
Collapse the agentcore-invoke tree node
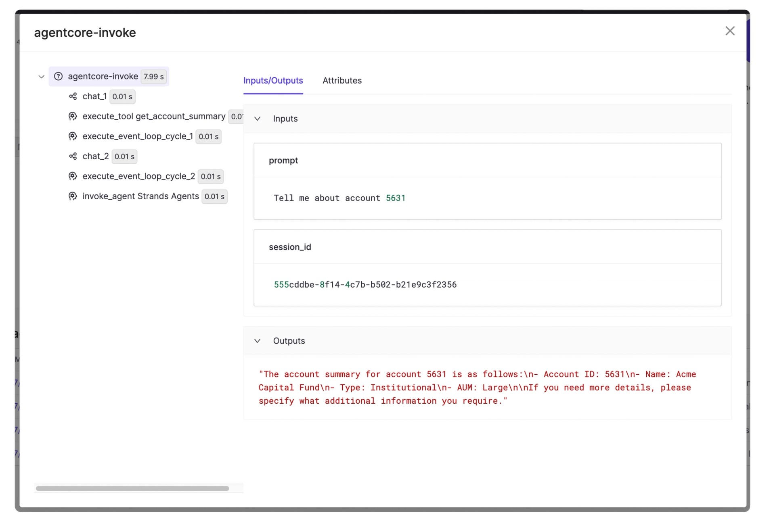click(x=41, y=77)
